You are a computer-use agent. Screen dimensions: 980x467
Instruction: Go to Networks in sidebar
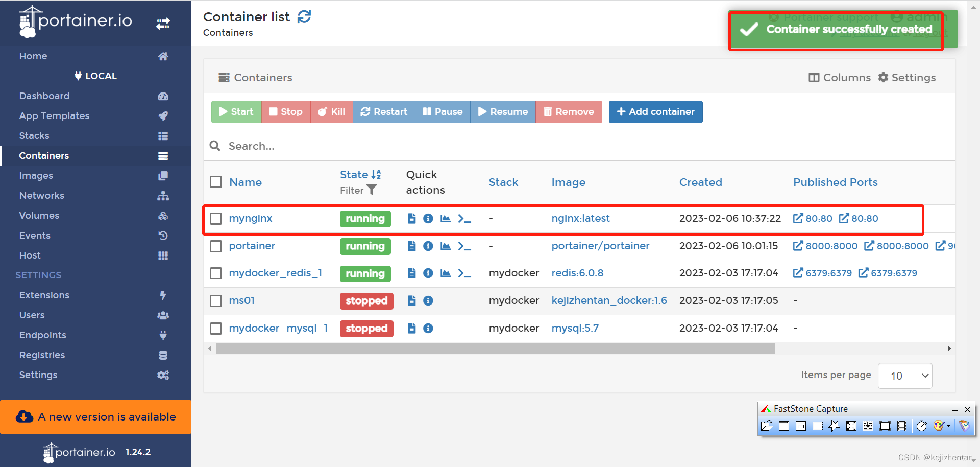(x=95, y=196)
